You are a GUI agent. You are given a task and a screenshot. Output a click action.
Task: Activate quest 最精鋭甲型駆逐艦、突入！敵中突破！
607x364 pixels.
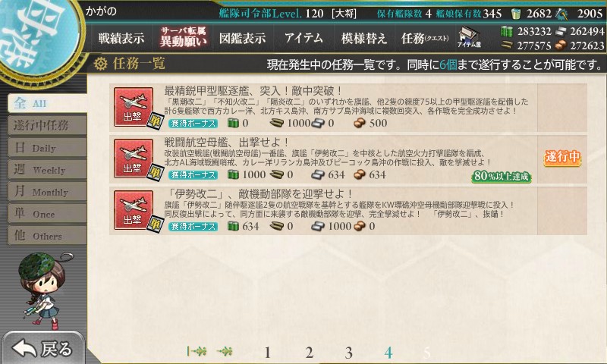tap(348, 108)
